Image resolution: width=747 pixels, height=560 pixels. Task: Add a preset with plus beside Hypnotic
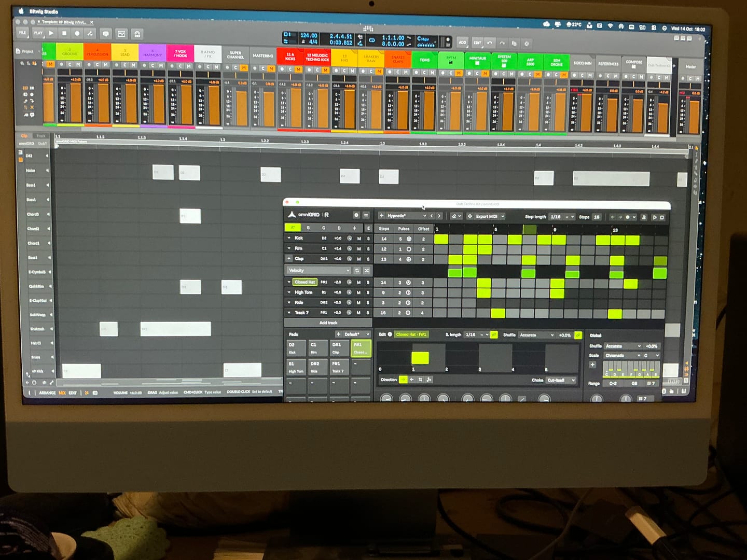(x=382, y=216)
